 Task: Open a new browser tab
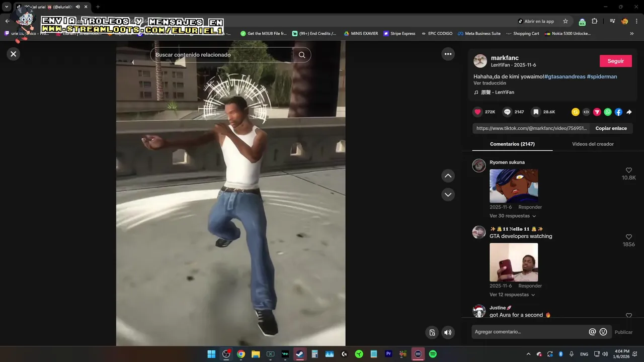(98, 7)
